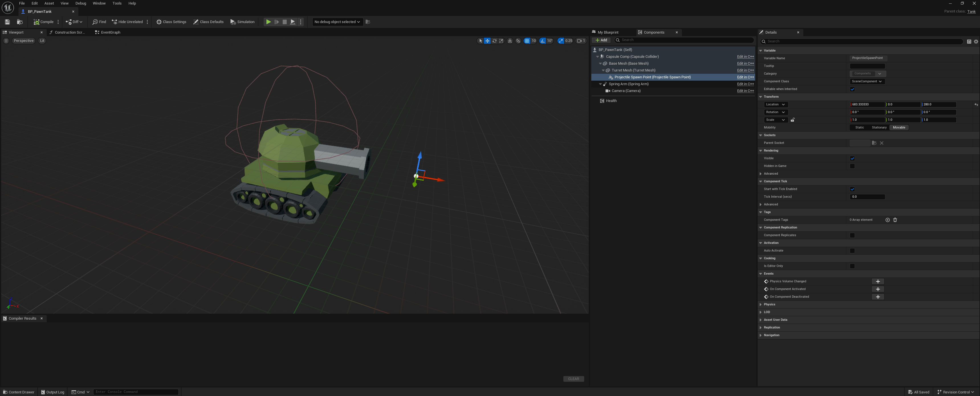Click the Compile toolbar button
The image size is (980, 396).
coord(44,22)
